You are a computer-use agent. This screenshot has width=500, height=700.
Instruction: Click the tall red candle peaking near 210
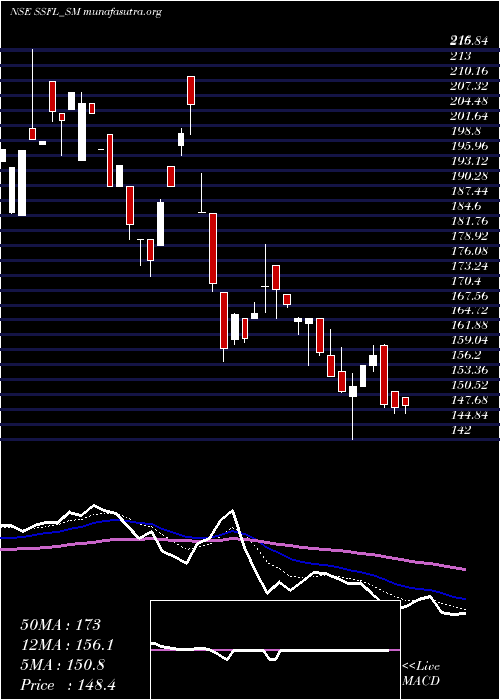191,91
